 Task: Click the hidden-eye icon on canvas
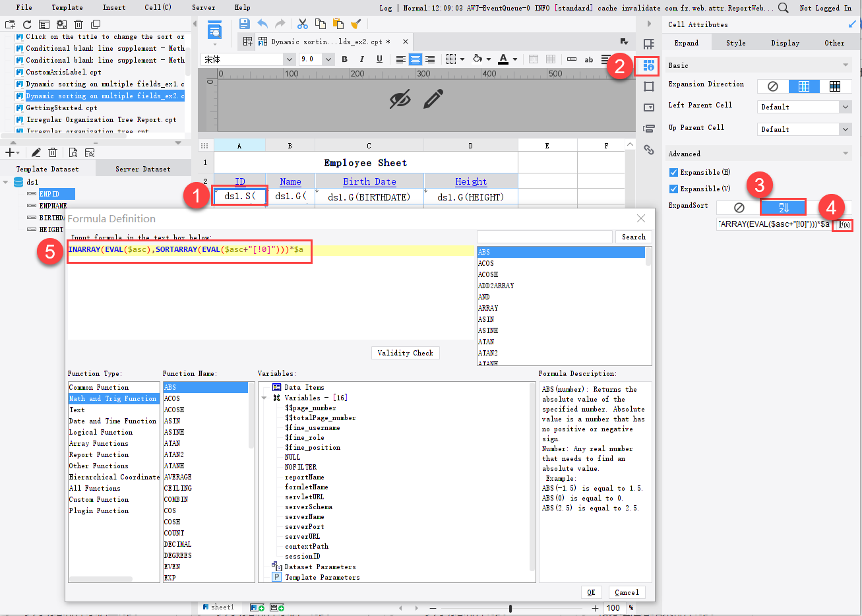tap(400, 100)
